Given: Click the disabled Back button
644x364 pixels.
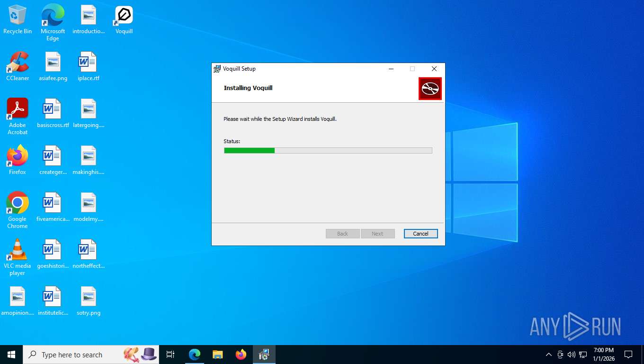Looking at the screenshot, I should [x=342, y=234].
